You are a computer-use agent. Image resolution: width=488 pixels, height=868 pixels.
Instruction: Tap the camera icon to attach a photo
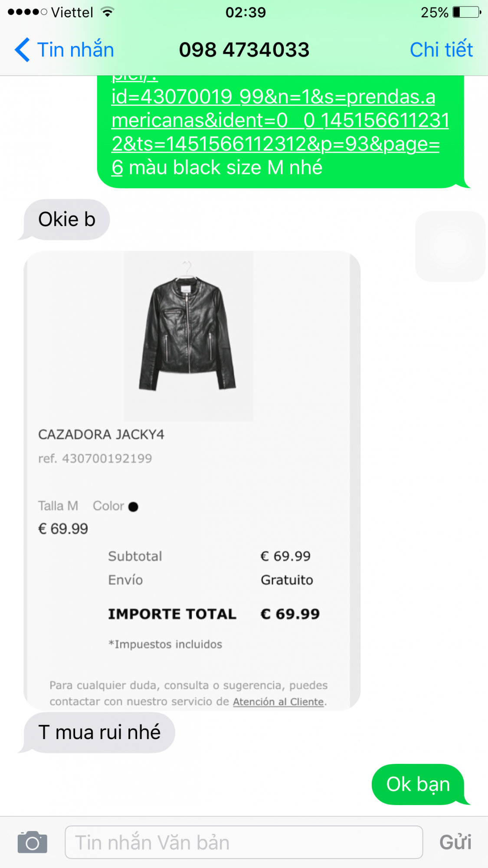coord(32,842)
